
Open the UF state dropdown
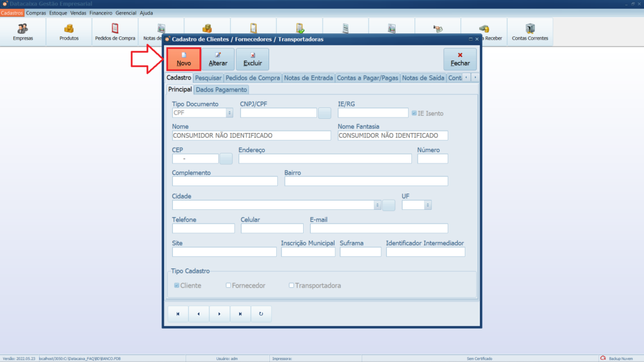click(428, 205)
